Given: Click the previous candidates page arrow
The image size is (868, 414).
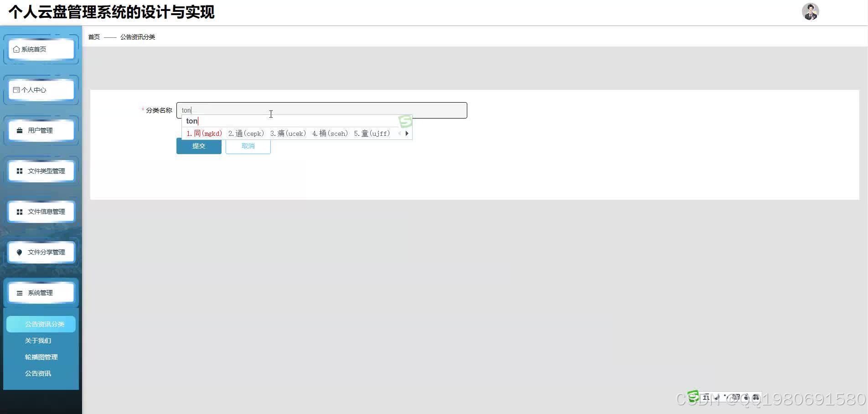Looking at the screenshot, I should point(399,134).
